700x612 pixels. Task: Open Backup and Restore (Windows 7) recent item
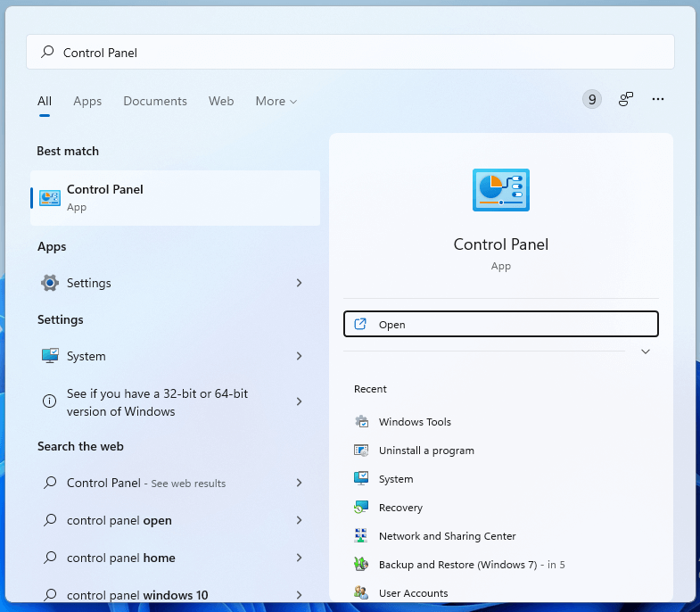pos(472,564)
